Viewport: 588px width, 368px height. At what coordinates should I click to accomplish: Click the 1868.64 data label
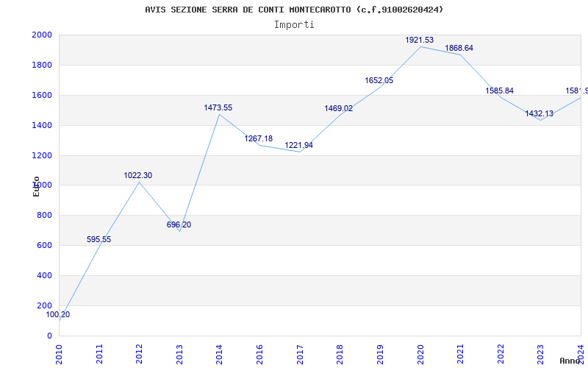click(x=459, y=48)
